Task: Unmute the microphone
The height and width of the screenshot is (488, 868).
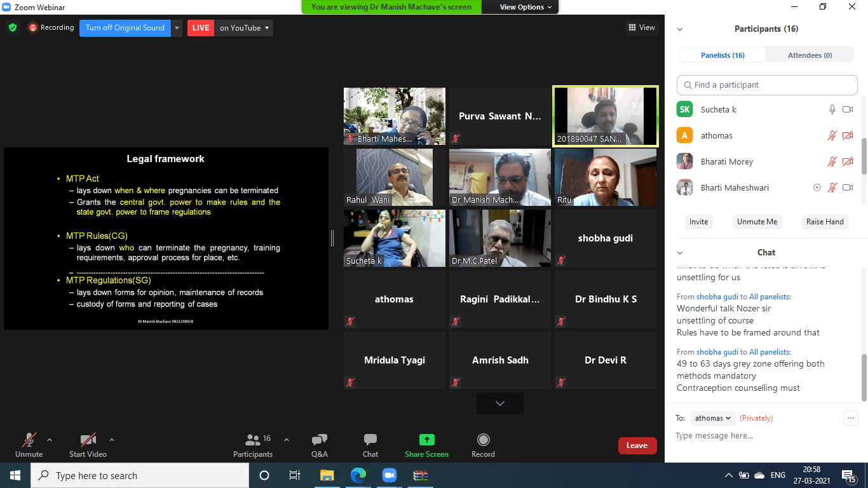Action: point(29,440)
